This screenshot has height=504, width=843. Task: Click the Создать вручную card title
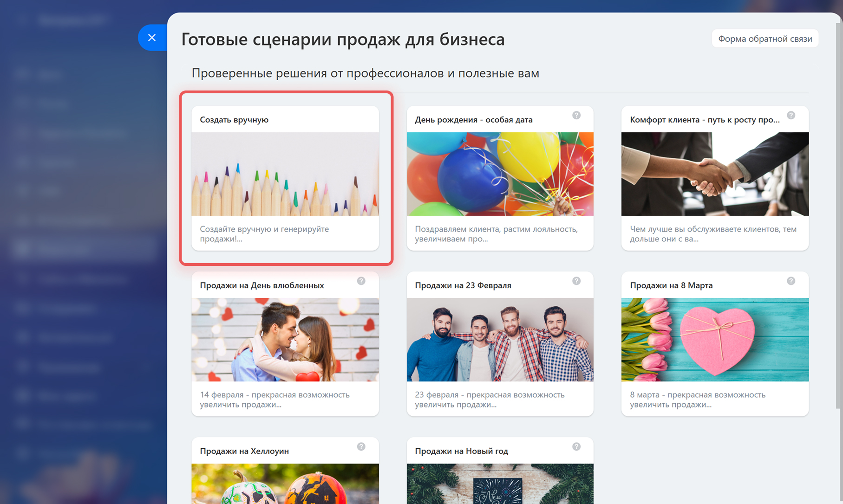click(x=234, y=120)
